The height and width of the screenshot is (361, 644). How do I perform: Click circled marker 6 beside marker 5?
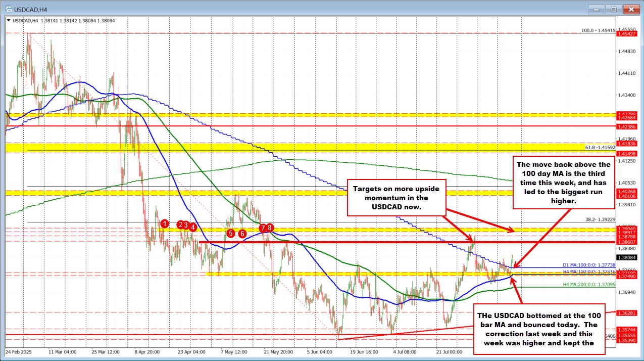coord(242,234)
